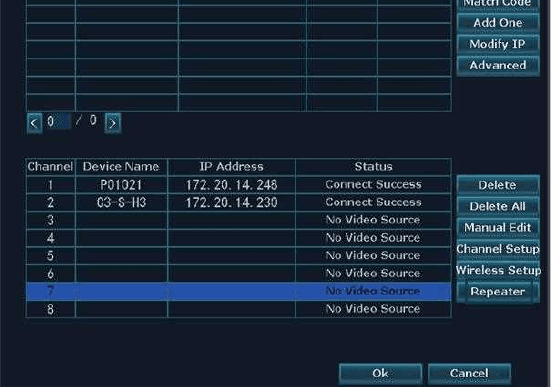Confirm with the Ok button
Image resolution: width=551 pixels, height=387 pixels.
pyautogui.click(x=380, y=373)
